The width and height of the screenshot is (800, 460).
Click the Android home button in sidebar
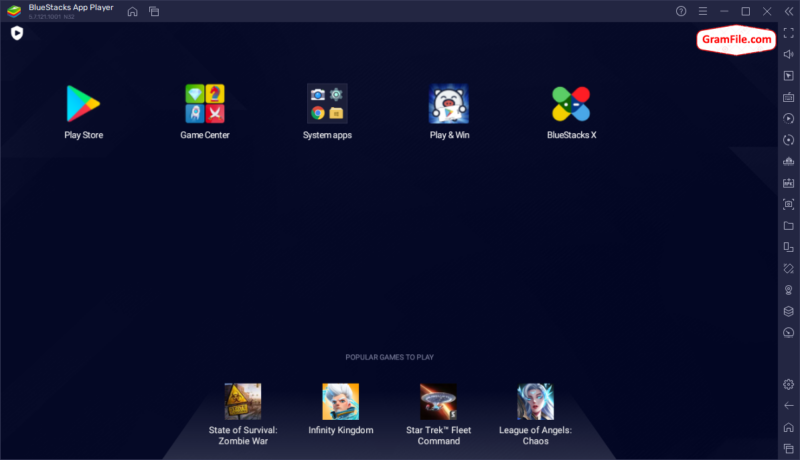click(789, 427)
